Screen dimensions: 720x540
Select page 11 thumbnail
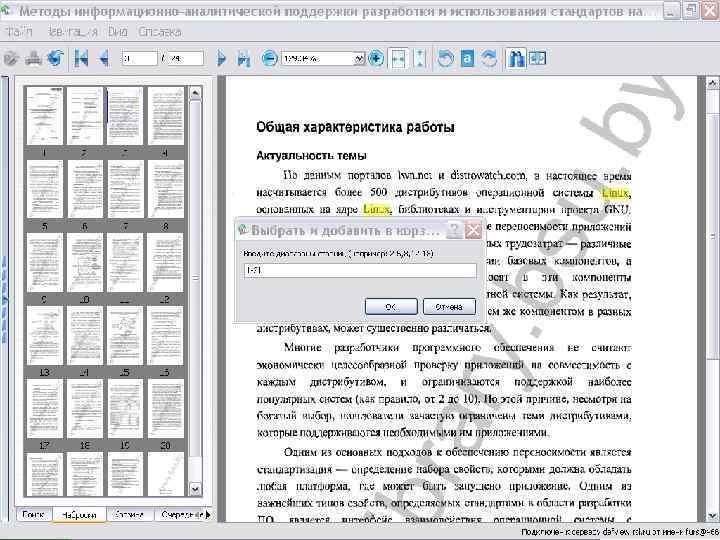pos(125,262)
